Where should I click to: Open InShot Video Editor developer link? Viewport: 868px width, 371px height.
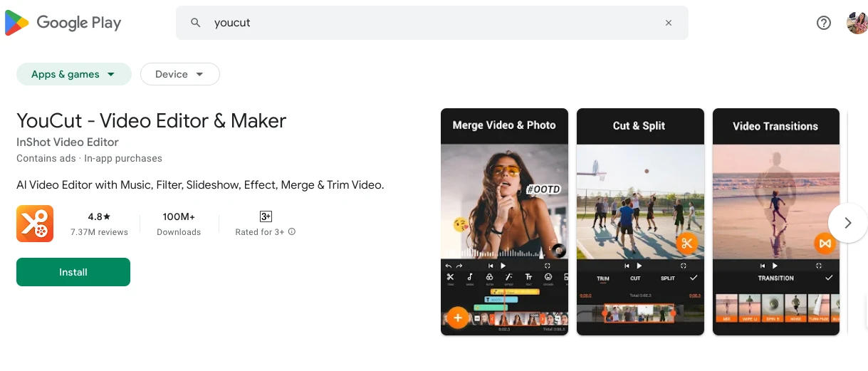point(68,142)
